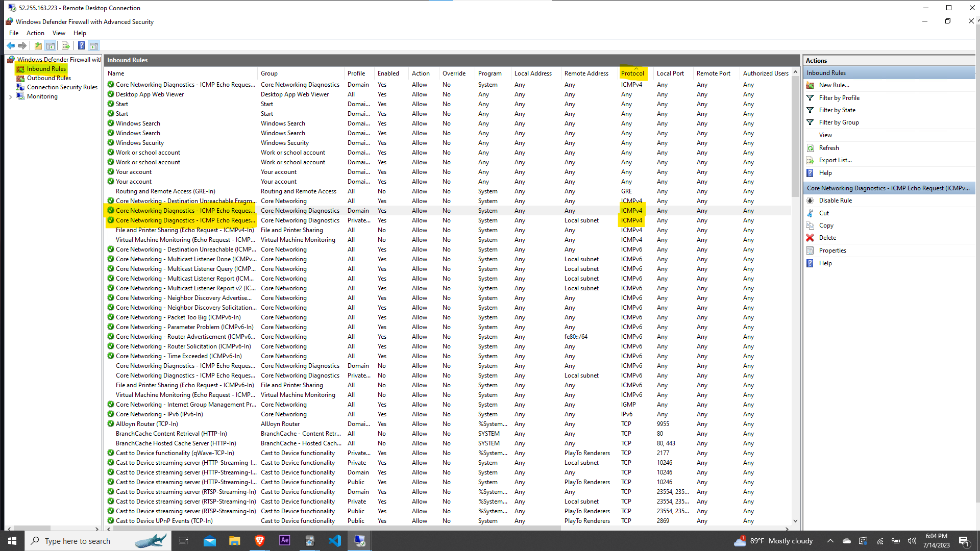Open the File menu
Viewport: 980px width, 551px height.
click(14, 33)
